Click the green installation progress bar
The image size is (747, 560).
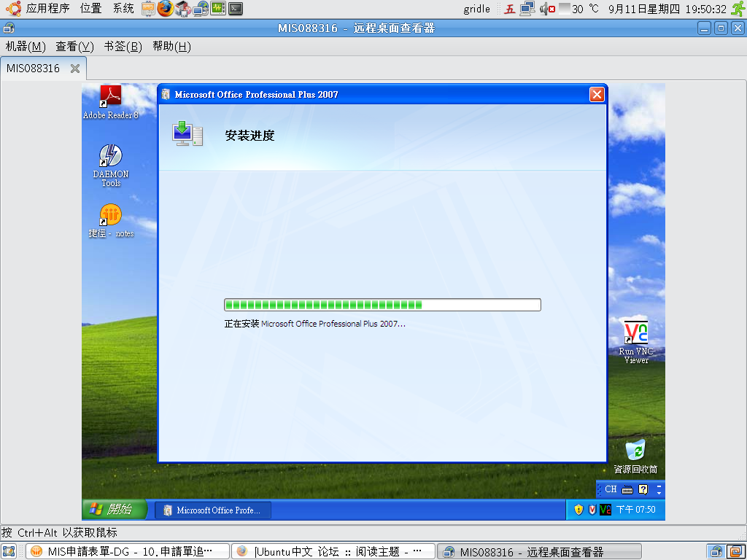pos(382,305)
